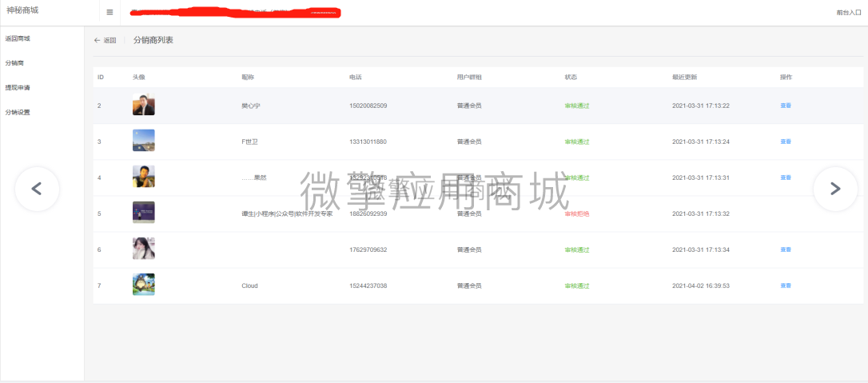Open 分销设置 sidebar item
The width and height of the screenshot is (868, 383).
[x=17, y=113]
